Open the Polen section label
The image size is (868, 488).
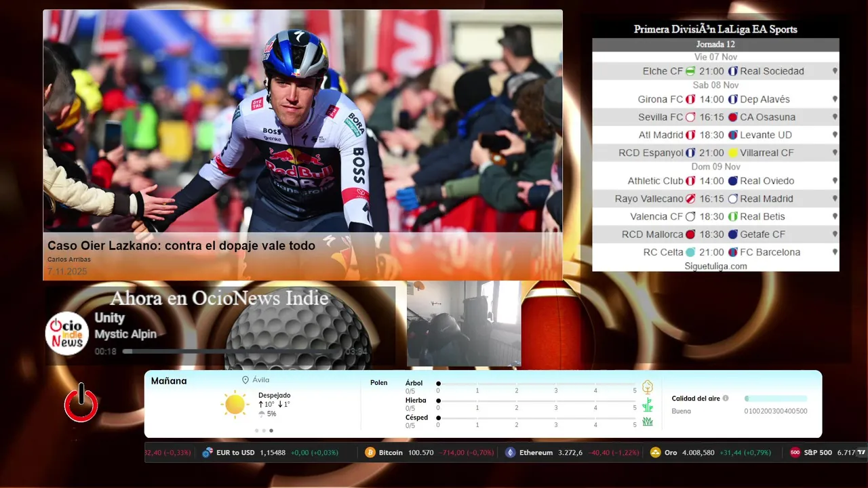pyautogui.click(x=379, y=383)
